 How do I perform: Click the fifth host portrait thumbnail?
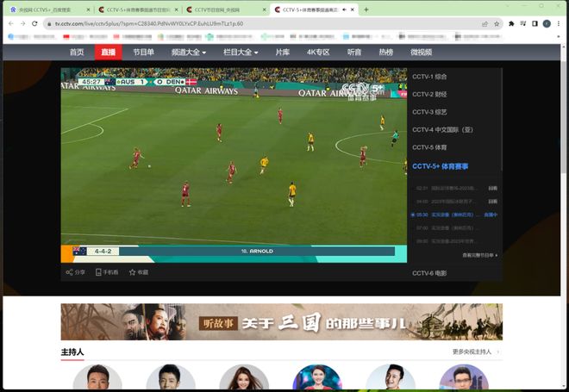[391, 377]
